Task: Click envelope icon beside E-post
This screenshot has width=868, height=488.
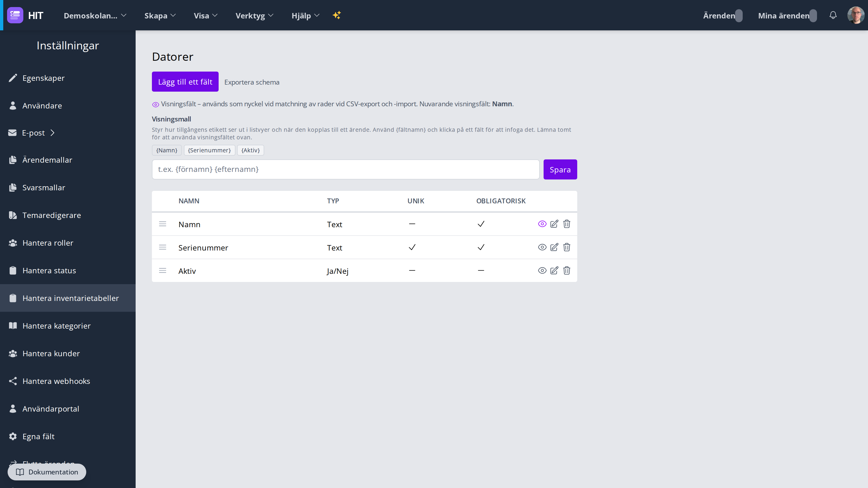Action: pyautogui.click(x=12, y=133)
